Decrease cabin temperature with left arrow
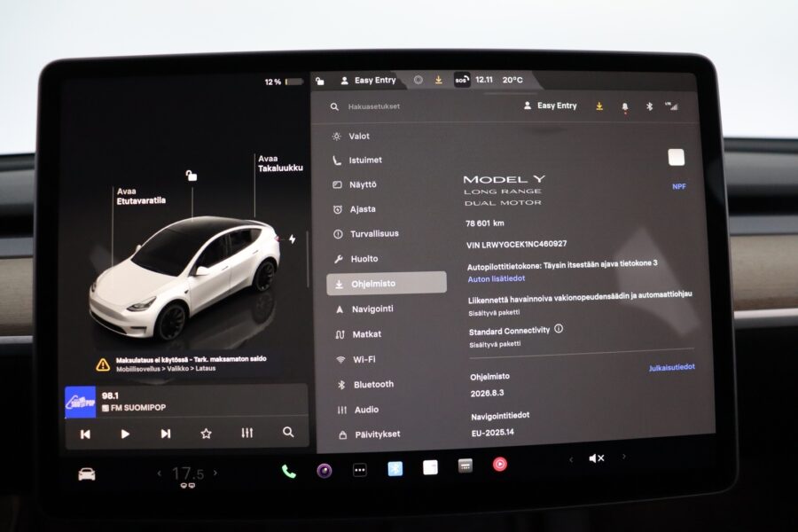The width and height of the screenshot is (798, 532). click(x=160, y=473)
